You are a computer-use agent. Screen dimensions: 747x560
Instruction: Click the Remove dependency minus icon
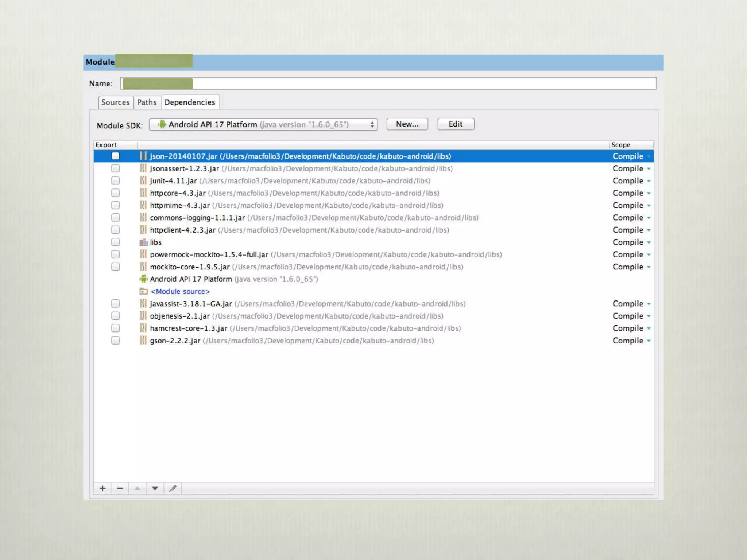pos(120,488)
